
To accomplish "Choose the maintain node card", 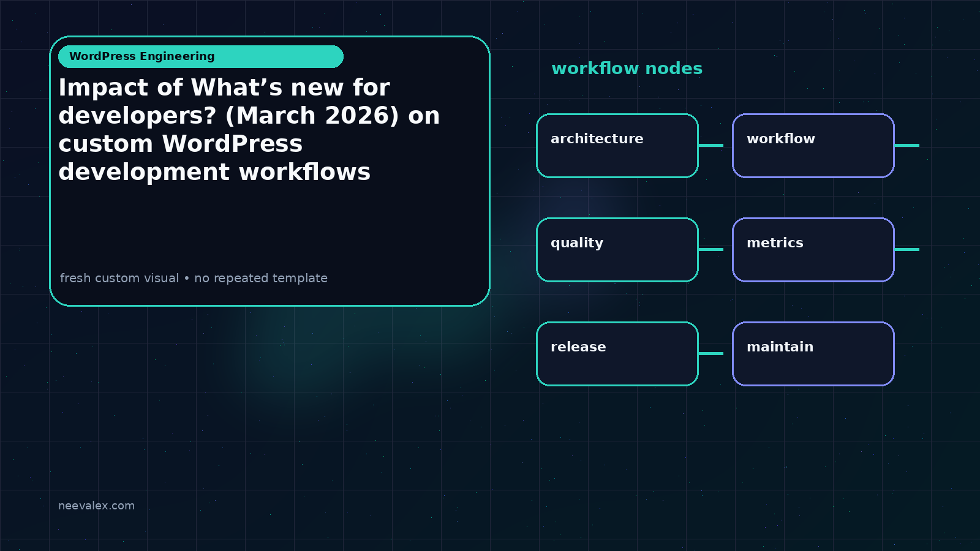I will [x=813, y=354].
